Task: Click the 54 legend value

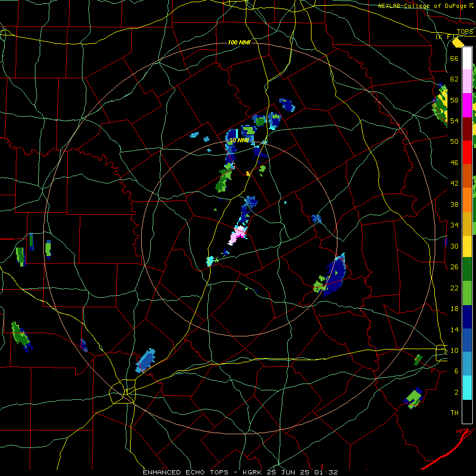Action: pos(454,121)
